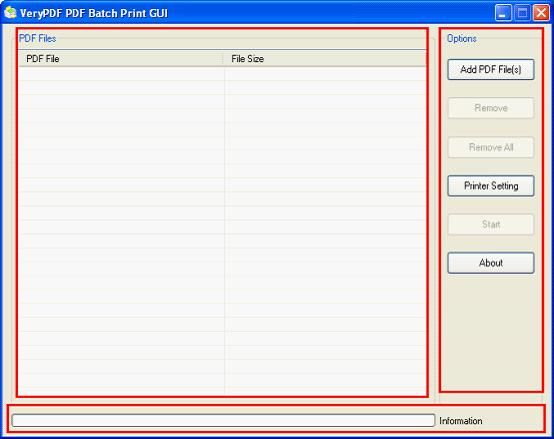Image resolution: width=554 pixels, height=439 pixels.
Task: Click the Options group label
Action: pos(462,38)
